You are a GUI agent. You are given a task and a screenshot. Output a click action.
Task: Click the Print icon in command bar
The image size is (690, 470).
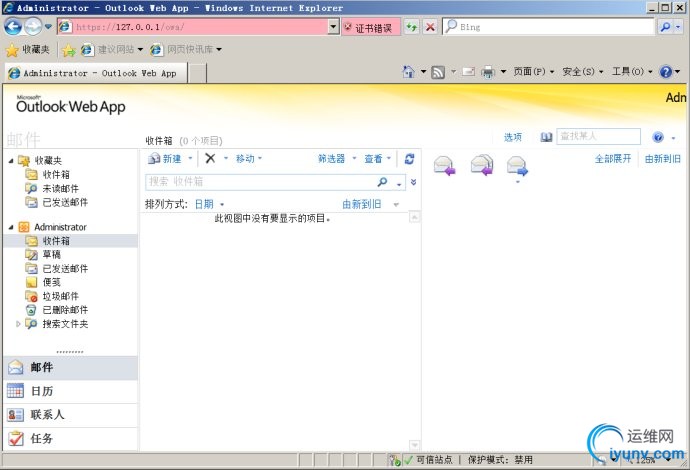(488, 72)
